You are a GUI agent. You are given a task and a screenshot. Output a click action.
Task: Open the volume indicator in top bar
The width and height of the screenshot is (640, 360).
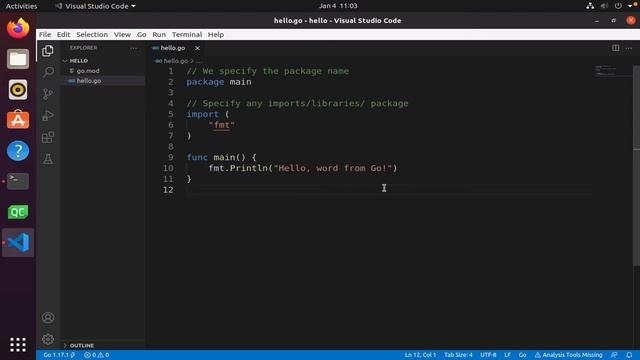click(604, 6)
